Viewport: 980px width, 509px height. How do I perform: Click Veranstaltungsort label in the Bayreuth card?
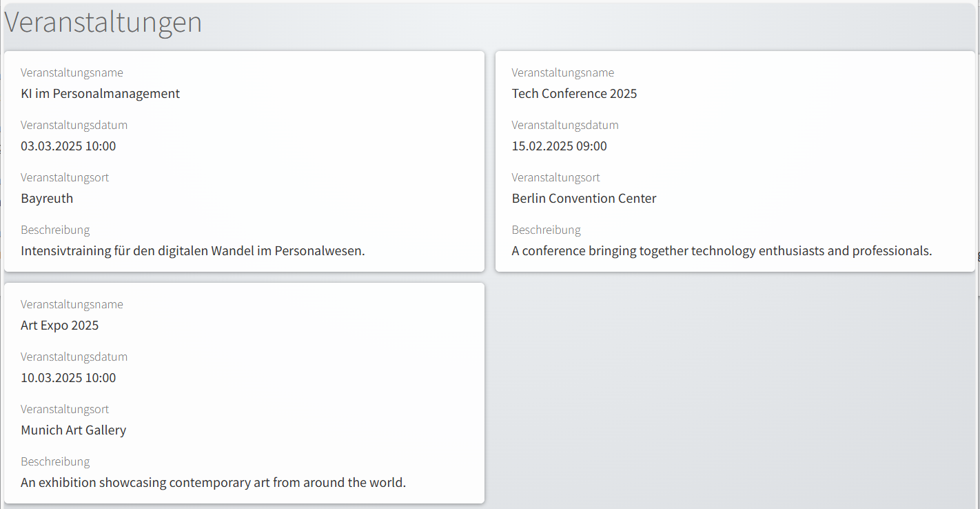tap(65, 178)
